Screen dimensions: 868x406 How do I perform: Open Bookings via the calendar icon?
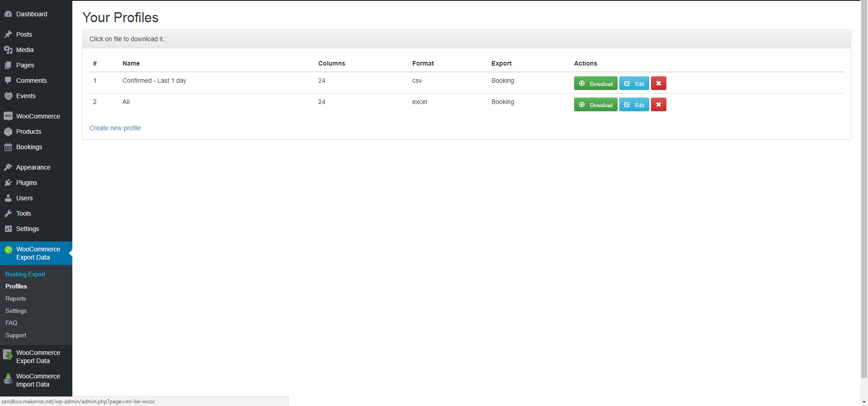8,147
